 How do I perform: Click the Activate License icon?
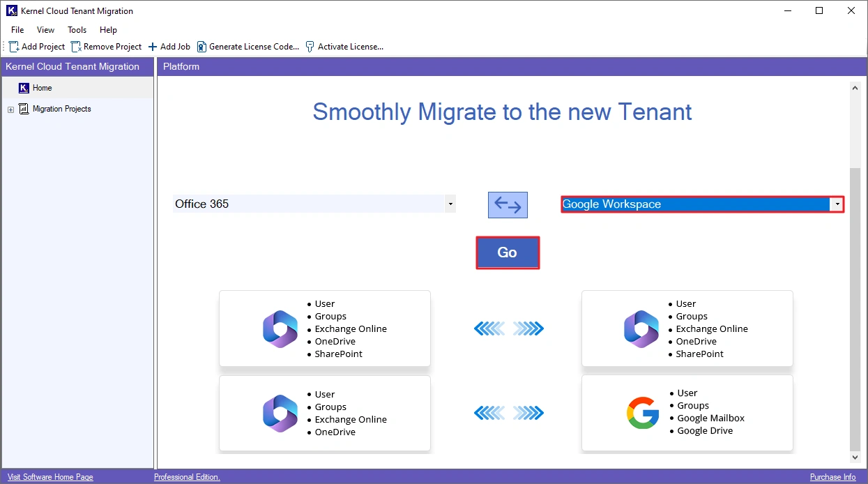click(308, 46)
